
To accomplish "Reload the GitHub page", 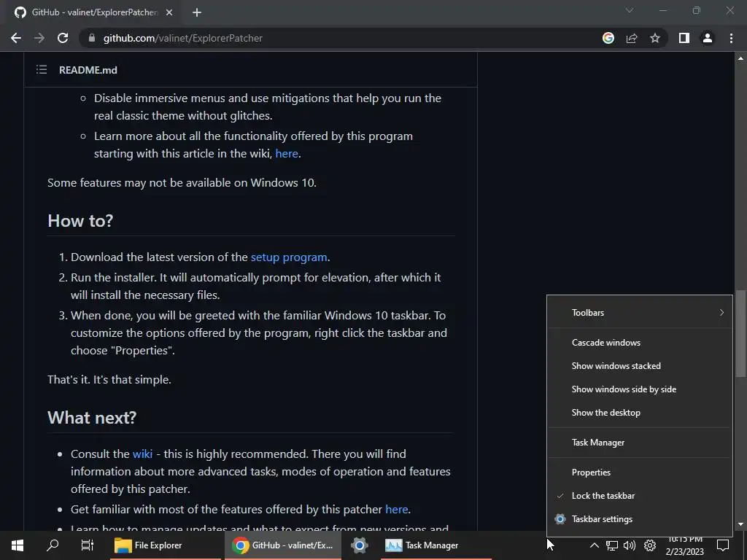I will (x=63, y=38).
